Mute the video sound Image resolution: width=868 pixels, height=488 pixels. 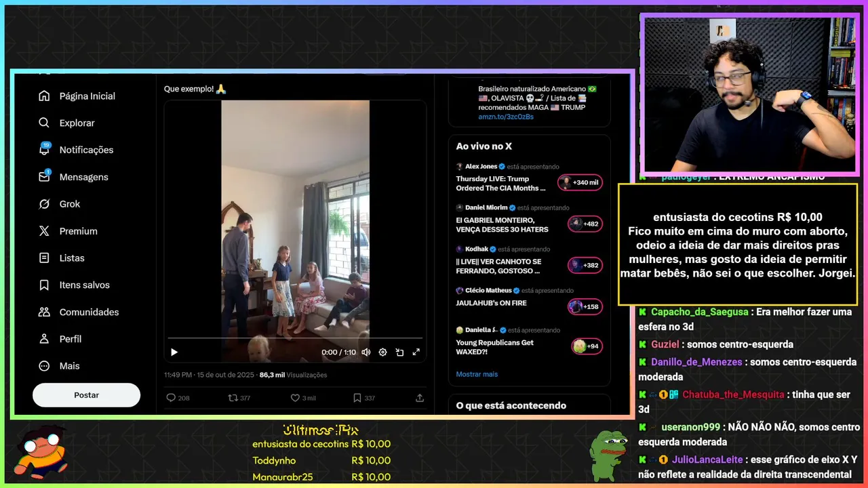366,352
